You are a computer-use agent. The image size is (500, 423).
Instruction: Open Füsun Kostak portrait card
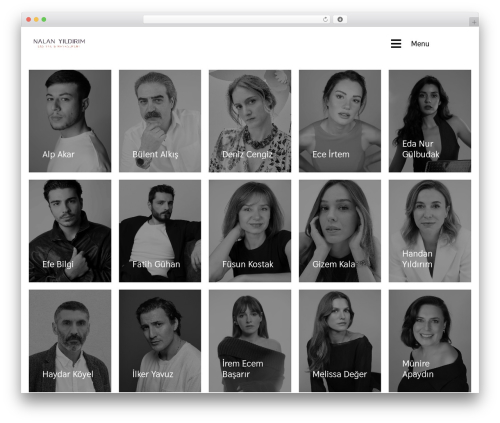[x=250, y=231]
